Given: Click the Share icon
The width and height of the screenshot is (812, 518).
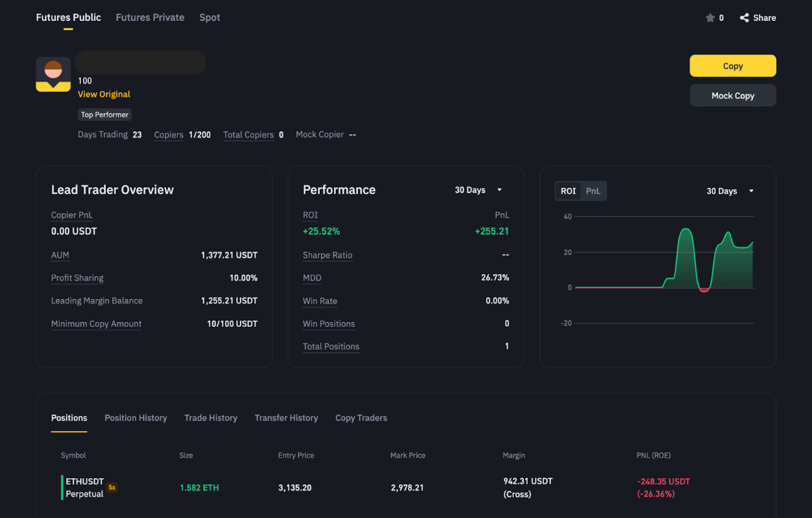Looking at the screenshot, I should click(744, 18).
